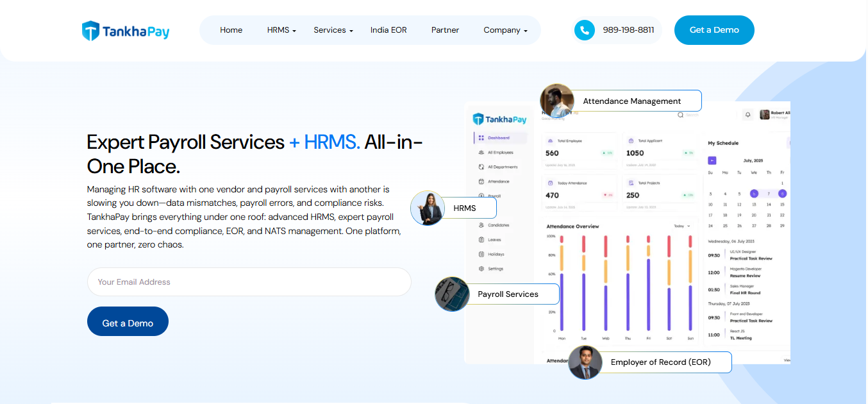
Task: Click the Sunday attendance bar
Action: [690, 283]
